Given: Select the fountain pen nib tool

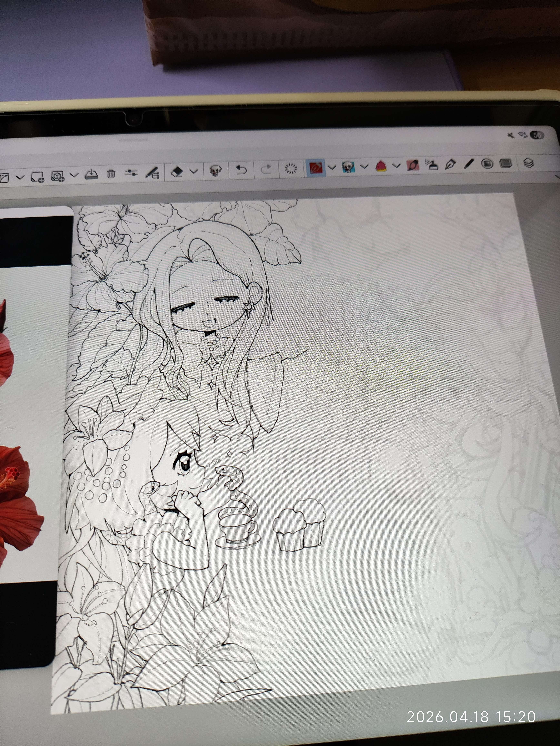Looking at the screenshot, I should [450, 165].
